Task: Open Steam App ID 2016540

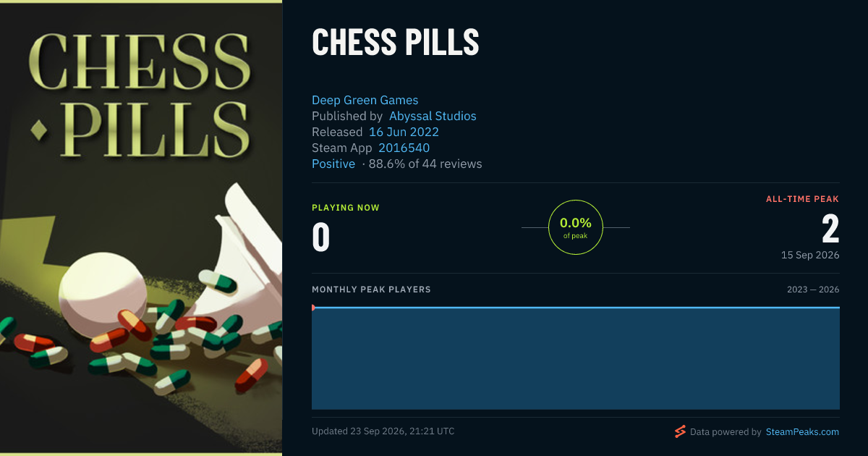Action: 404,148
